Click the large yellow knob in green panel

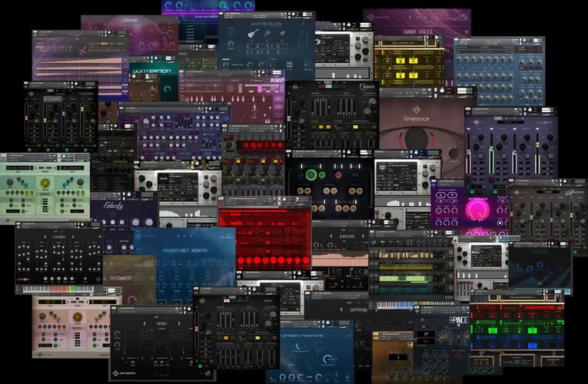(45, 183)
